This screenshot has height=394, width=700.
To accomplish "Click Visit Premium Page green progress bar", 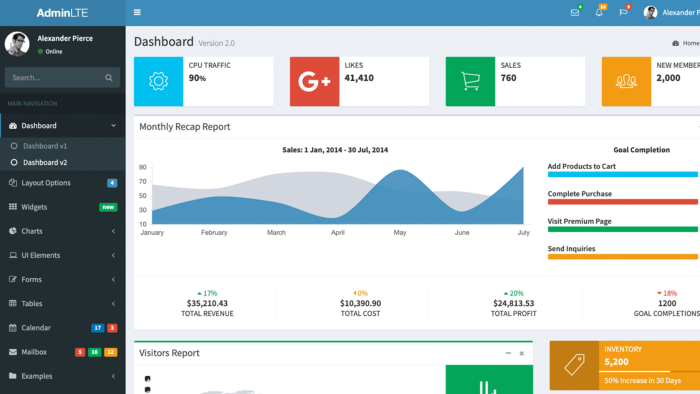I will pos(624,229).
